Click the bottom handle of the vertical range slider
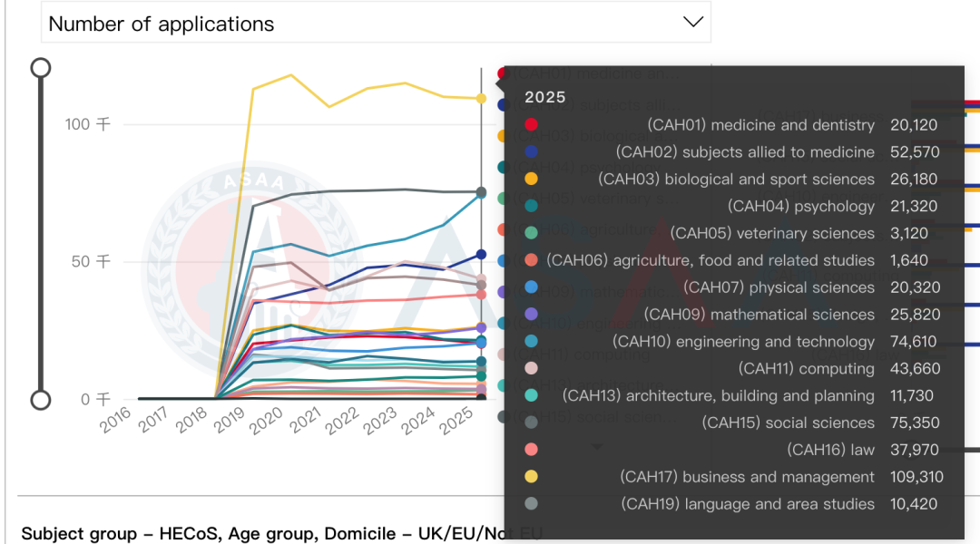Viewport: 980px width, 544px height. 41,400
